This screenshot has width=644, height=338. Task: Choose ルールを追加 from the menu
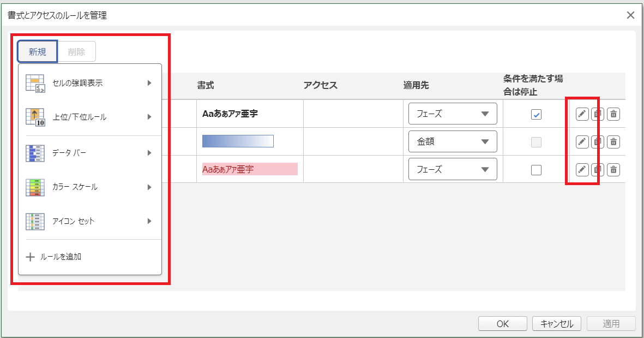point(90,257)
